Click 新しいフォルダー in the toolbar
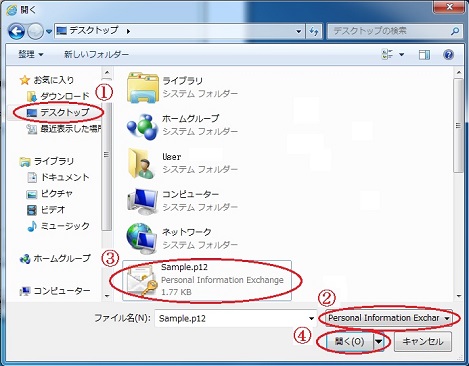Viewport: 469px width, 366px height. (x=96, y=54)
